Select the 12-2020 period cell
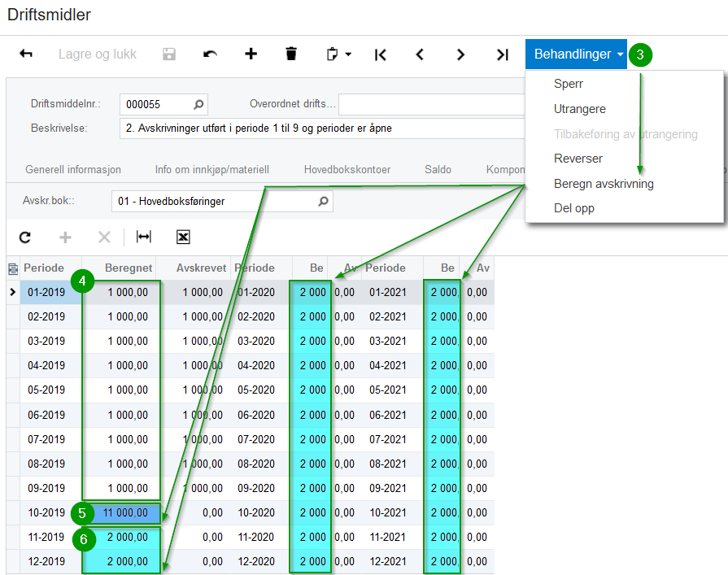728x575 pixels. coord(261,561)
